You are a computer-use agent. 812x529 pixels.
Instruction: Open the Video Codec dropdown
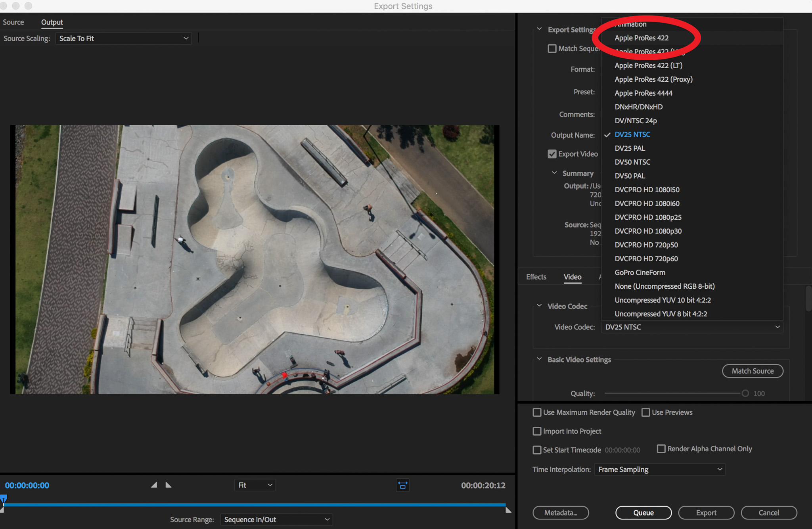point(692,327)
